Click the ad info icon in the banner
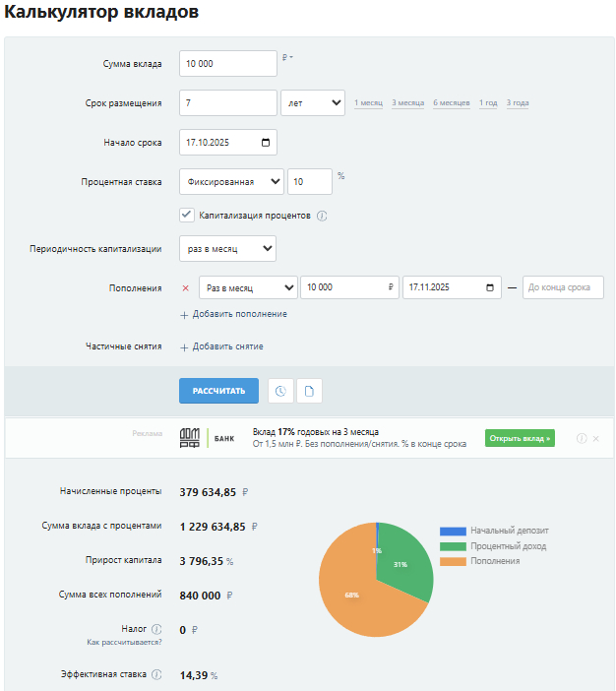The image size is (616, 691). [x=582, y=438]
